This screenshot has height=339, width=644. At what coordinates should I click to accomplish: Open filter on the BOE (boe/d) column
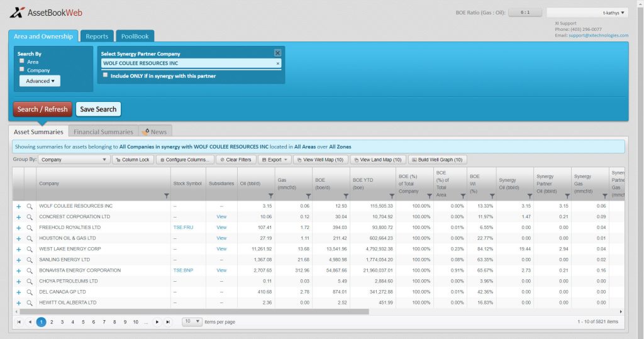click(x=346, y=196)
